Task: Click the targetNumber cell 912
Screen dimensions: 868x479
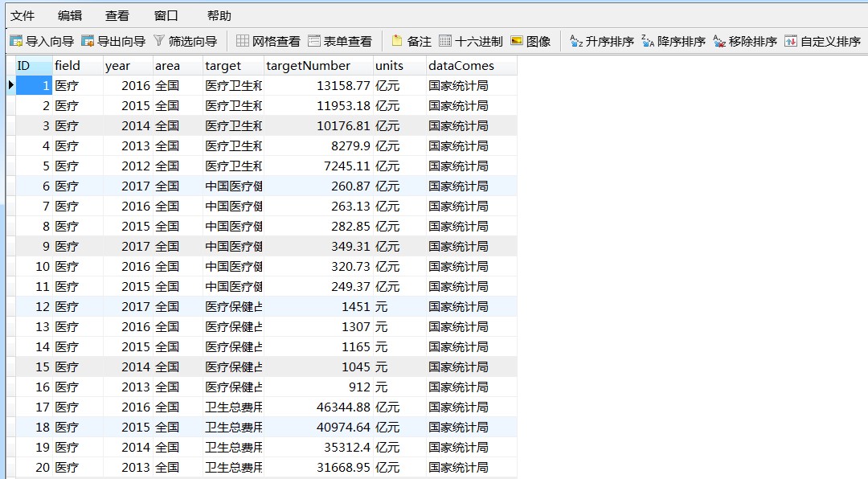Action: pos(319,387)
